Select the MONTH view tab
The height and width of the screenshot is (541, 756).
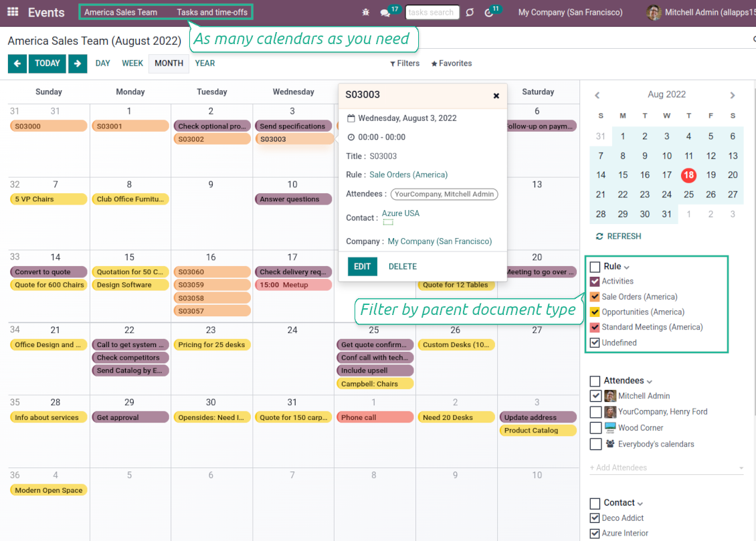(169, 63)
